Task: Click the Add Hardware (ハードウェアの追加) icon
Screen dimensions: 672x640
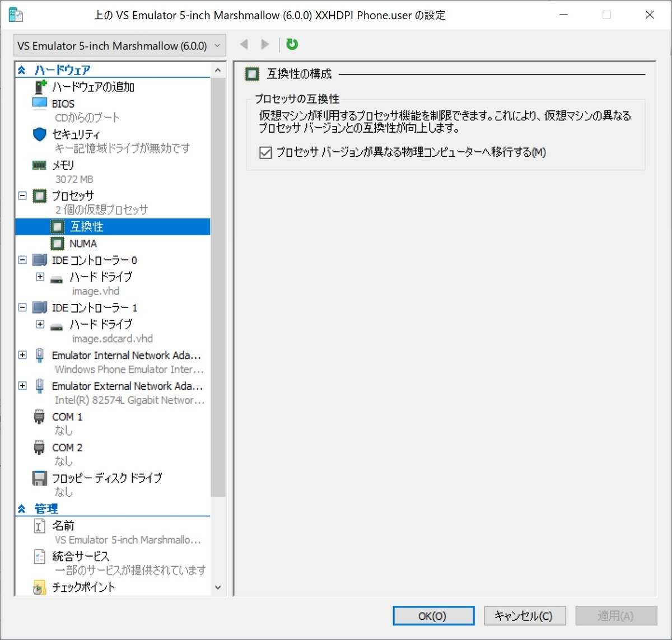Action: coord(40,87)
